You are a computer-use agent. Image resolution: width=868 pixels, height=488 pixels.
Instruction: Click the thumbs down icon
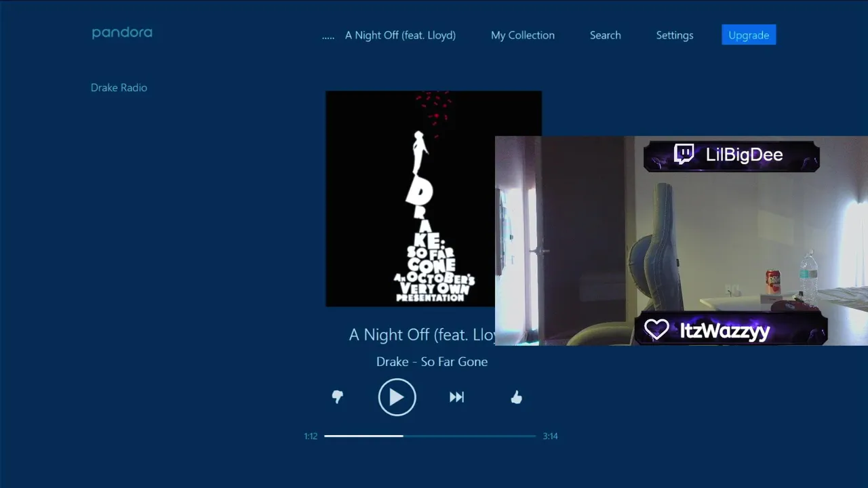337,397
